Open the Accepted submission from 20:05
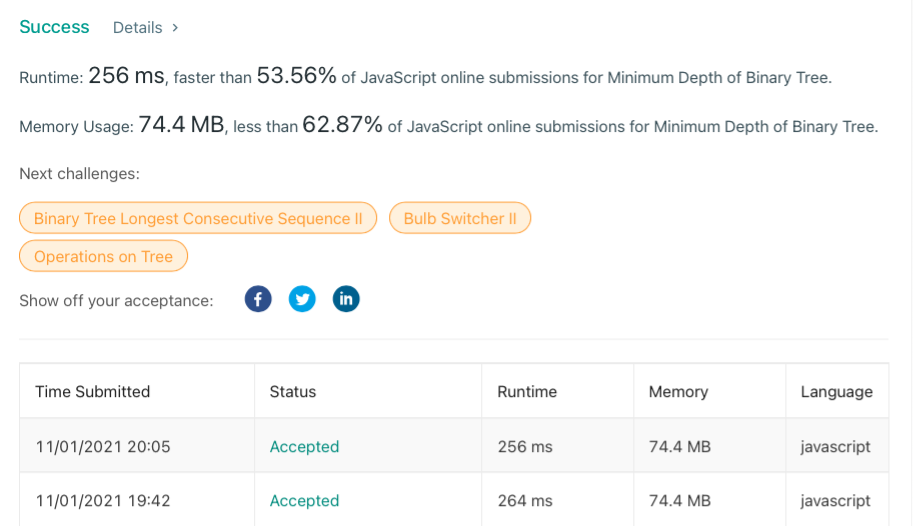Image resolution: width=913 pixels, height=526 pixels. point(304,447)
